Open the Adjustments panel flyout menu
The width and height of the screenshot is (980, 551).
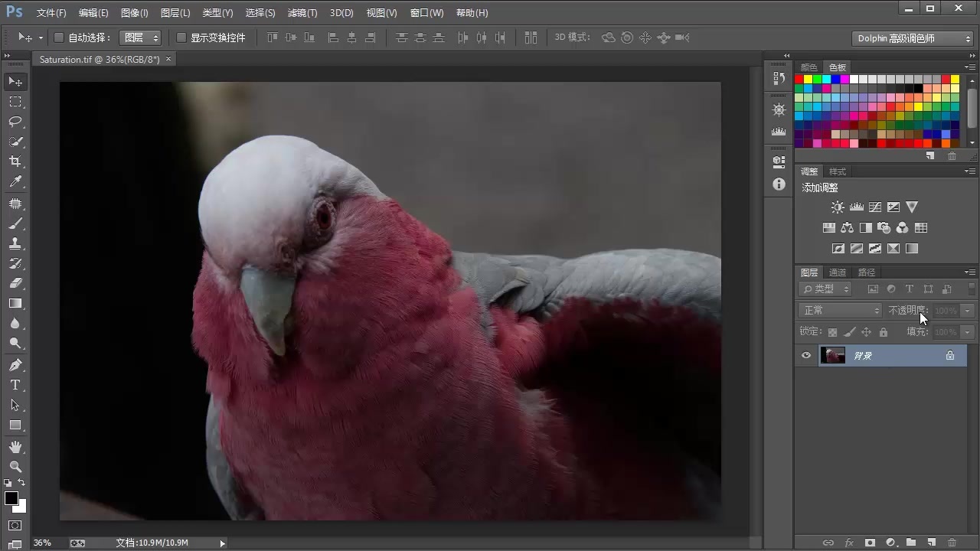tap(970, 171)
